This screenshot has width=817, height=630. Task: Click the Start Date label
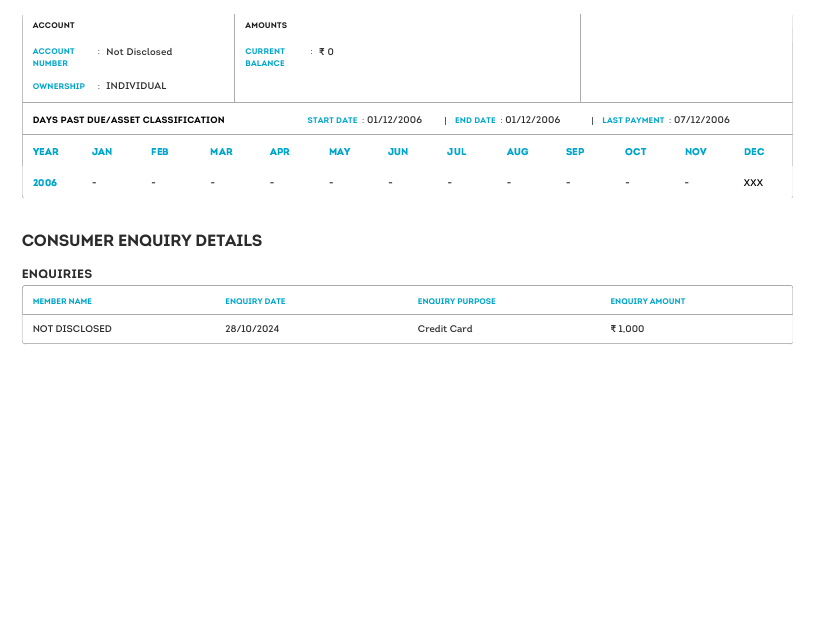pyautogui.click(x=332, y=120)
